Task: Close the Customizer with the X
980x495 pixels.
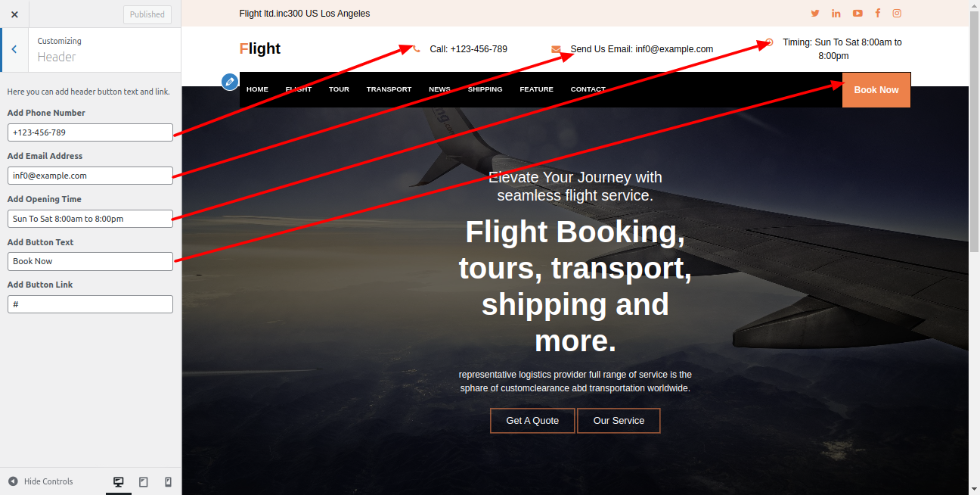Action: pyautogui.click(x=14, y=14)
